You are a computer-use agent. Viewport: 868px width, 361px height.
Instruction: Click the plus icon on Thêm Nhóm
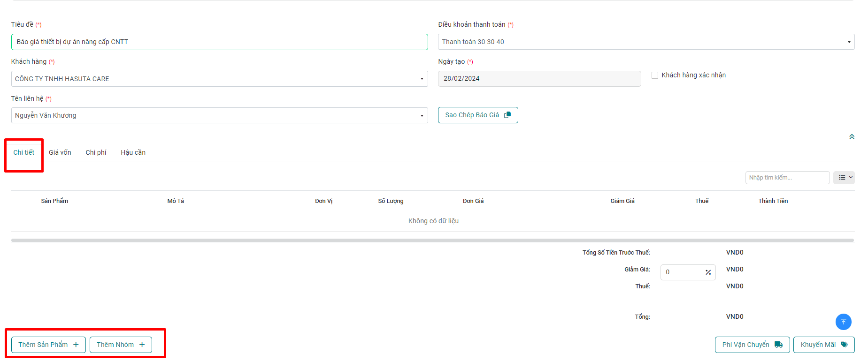tap(142, 345)
